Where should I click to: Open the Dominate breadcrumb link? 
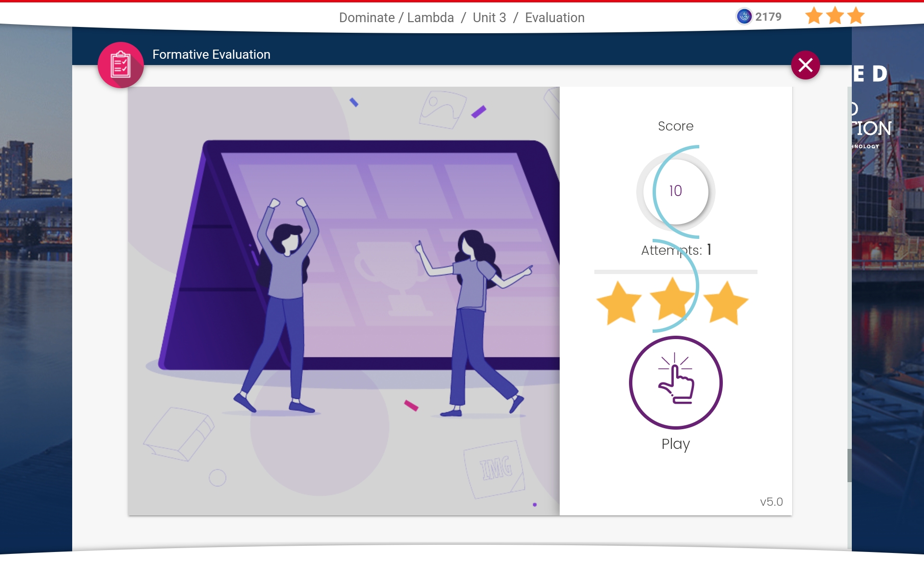367,18
